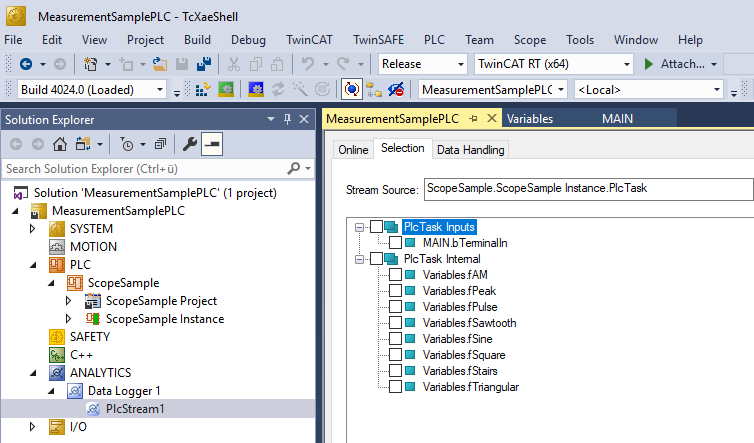This screenshot has height=443, width=754.
Task: Expand the SYSTEM node in Solution Explorer
Action: tap(33, 228)
